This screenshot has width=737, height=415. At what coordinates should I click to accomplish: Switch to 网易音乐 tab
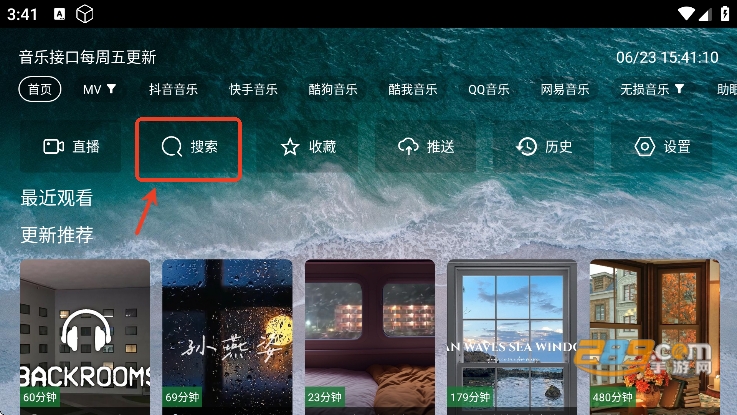[565, 89]
